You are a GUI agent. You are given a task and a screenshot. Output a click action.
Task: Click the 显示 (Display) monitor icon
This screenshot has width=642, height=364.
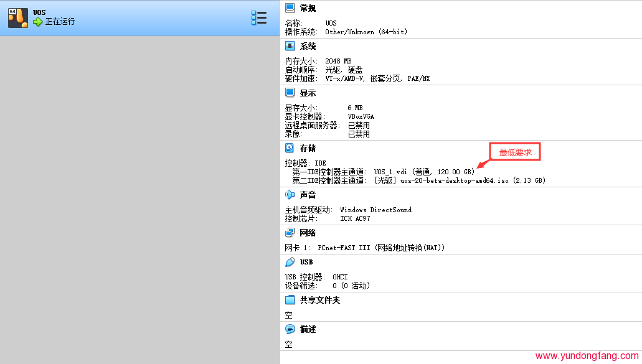point(290,92)
